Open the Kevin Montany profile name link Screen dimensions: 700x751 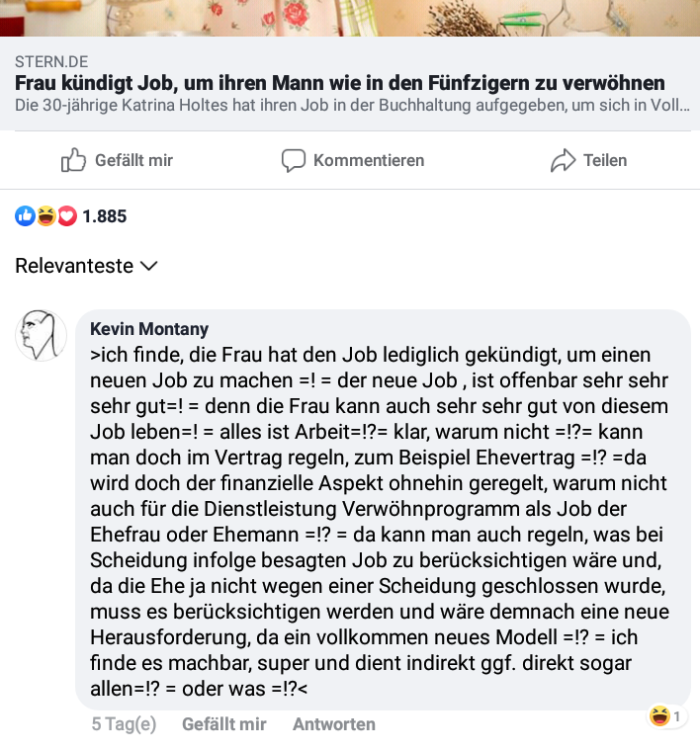pyautogui.click(x=149, y=329)
